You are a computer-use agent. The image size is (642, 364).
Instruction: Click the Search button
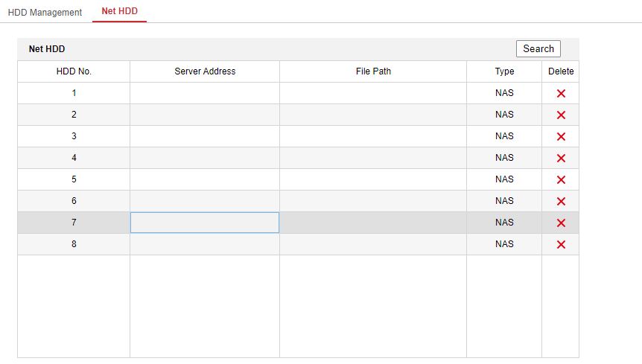tap(538, 49)
